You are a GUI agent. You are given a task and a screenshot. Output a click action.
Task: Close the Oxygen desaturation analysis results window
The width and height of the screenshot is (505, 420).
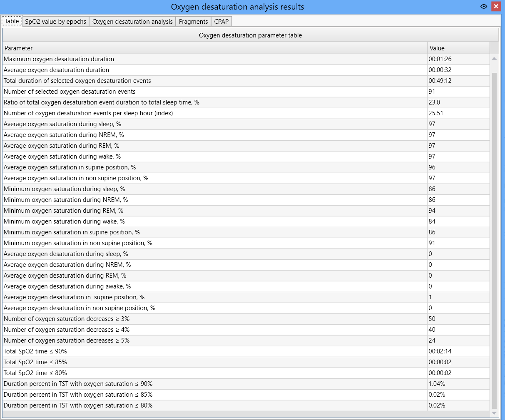tap(496, 7)
